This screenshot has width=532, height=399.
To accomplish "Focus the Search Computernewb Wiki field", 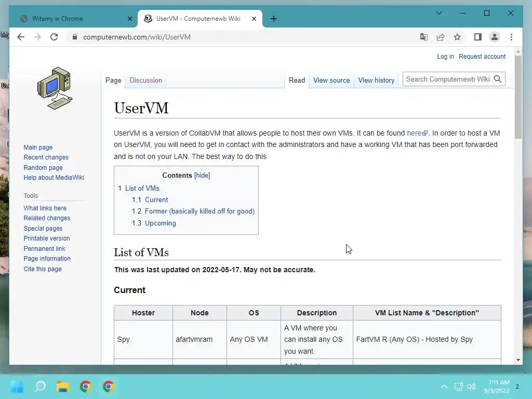I will 448,79.
